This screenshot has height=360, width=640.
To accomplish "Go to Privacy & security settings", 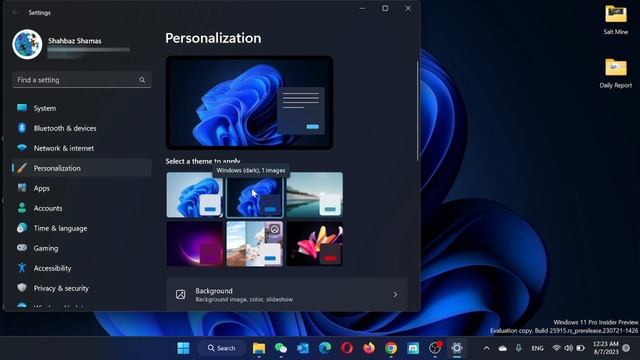I will 82,288.
